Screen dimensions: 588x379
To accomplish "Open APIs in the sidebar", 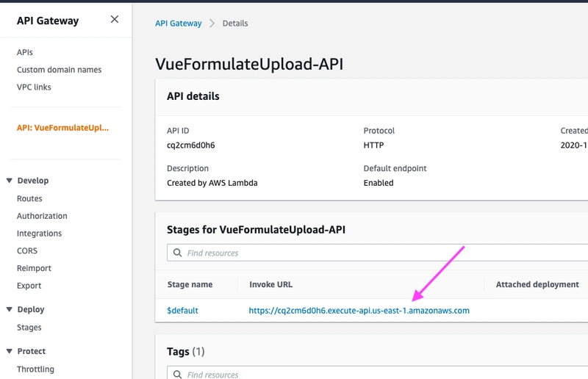I will (25, 52).
